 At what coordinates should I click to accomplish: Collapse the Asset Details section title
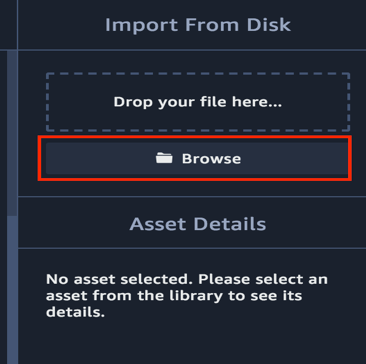coord(198,224)
